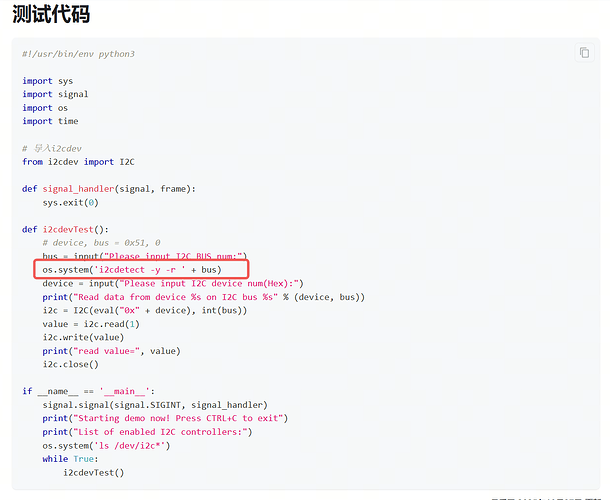Click the copy code icon
The width and height of the screenshot is (610, 500).
[x=584, y=53]
